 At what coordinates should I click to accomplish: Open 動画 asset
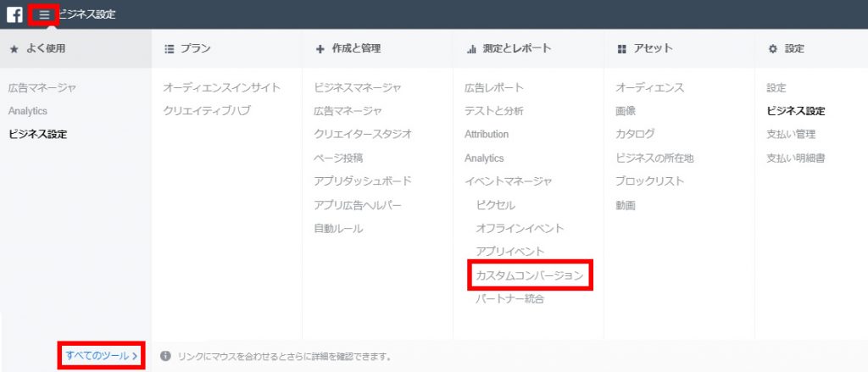point(626,205)
